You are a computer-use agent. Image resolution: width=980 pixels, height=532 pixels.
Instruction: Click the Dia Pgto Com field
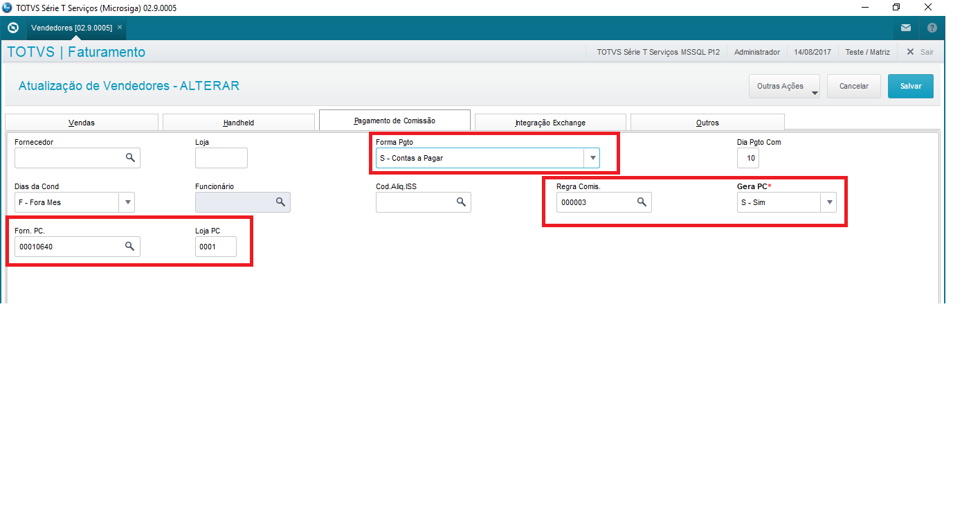(x=747, y=158)
